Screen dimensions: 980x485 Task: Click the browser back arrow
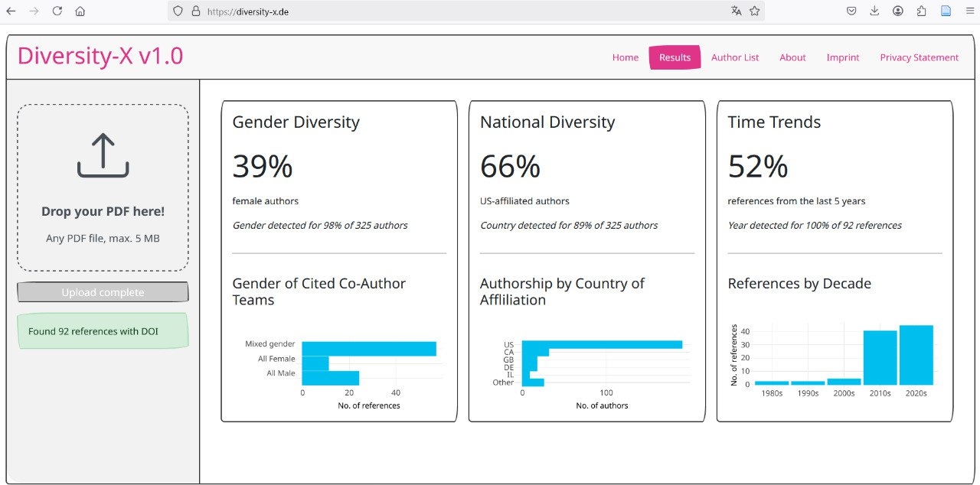click(x=11, y=11)
